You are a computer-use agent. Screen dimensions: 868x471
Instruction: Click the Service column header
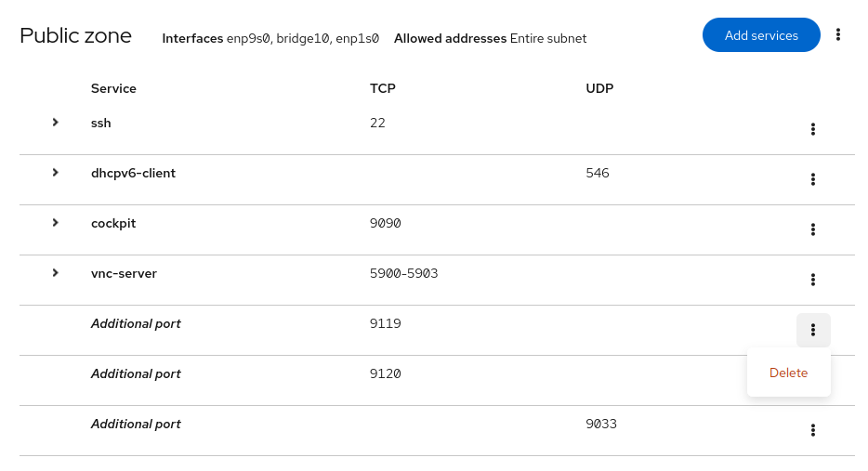coord(113,89)
